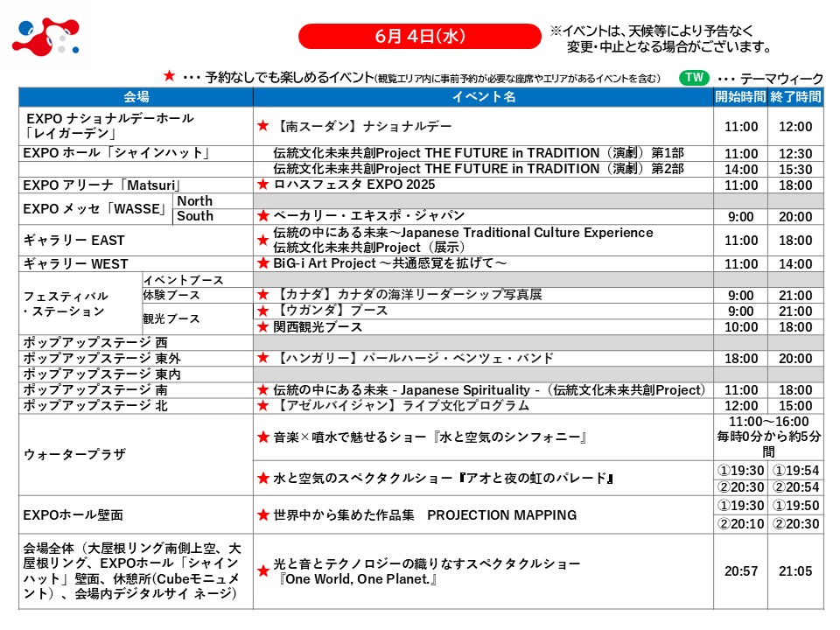Click the 終了時間 column header

795,97
